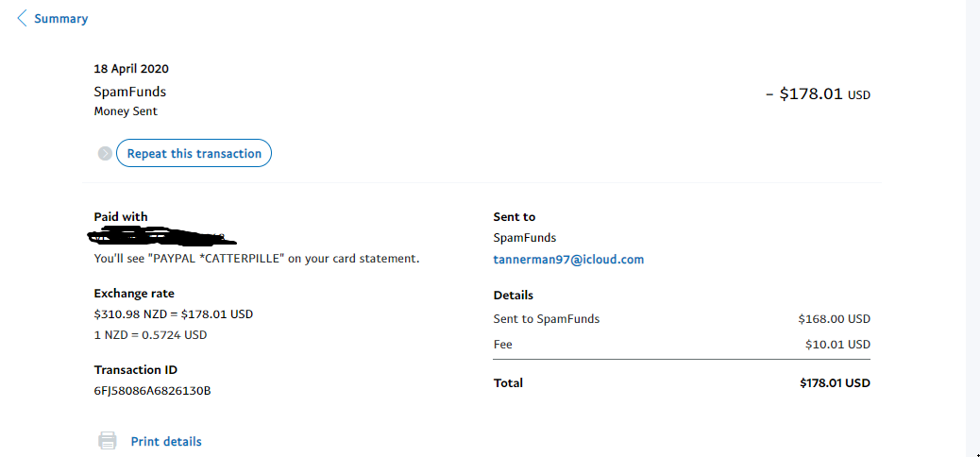This screenshot has width=980, height=457.
Task: Click the SpamFunds name under Sent to
Action: tap(525, 238)
